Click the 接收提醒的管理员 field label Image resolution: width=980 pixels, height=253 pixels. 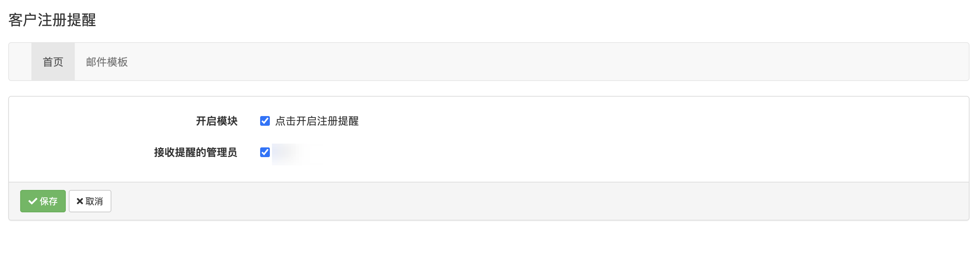tap(195, 152)
